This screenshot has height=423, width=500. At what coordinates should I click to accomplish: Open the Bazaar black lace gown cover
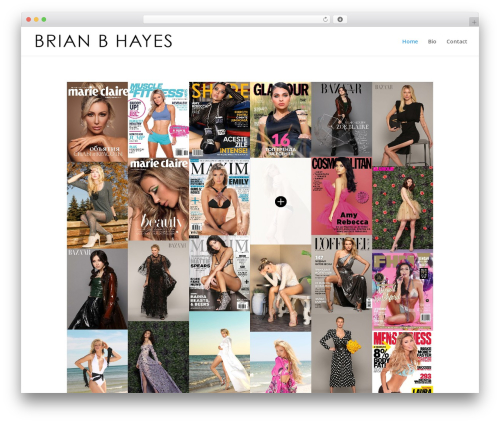click(158, 281)
